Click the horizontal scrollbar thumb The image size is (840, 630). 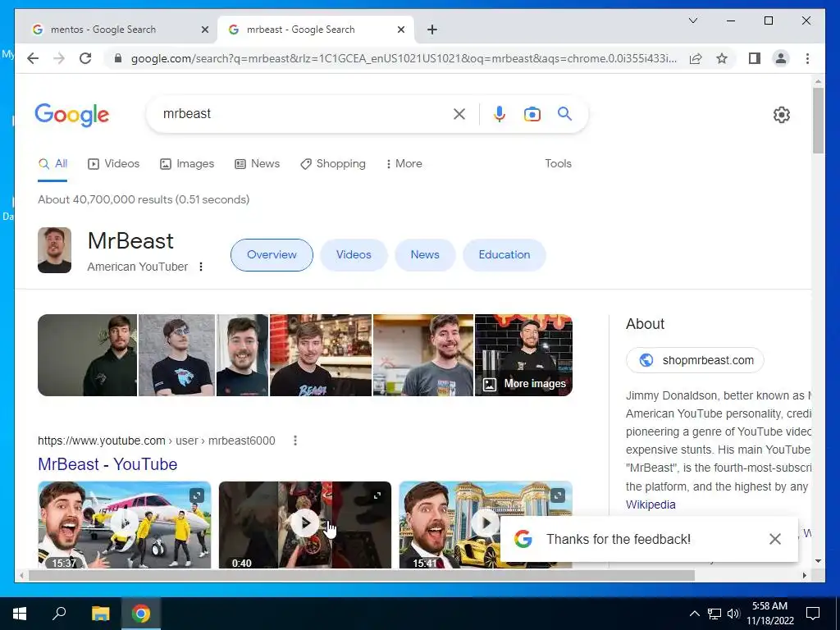tap(362, 575)
